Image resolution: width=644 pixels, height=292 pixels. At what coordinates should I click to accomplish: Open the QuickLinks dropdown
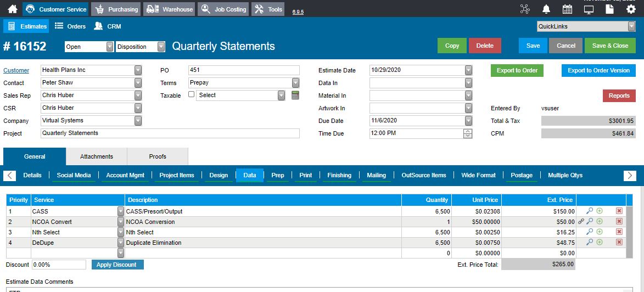point(632,26)
